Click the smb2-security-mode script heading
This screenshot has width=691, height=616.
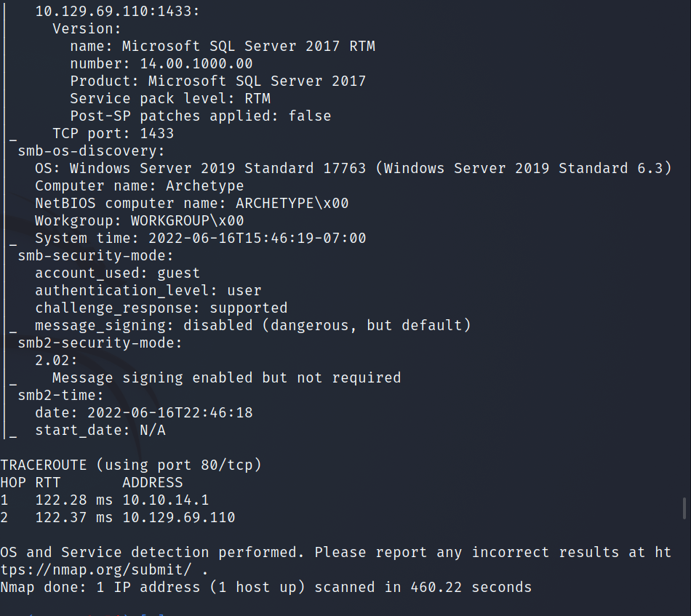[x=100, y=343]
